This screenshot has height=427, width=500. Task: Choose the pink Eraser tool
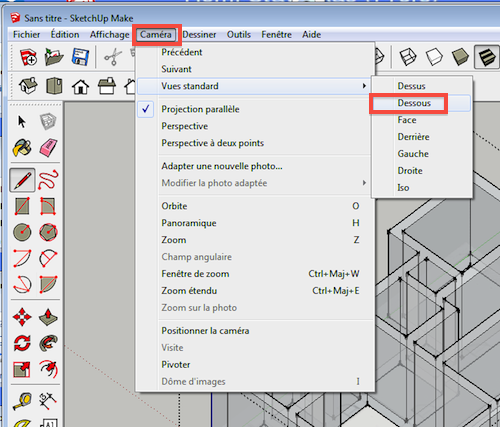pos(49,147)
